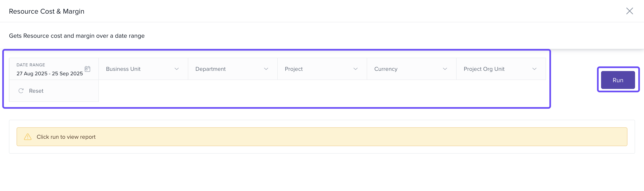Image resolution: width=644 pixels, height=191 pixels.
Task: Expand the Business Unit dropdown
Action: click(143, 69)
